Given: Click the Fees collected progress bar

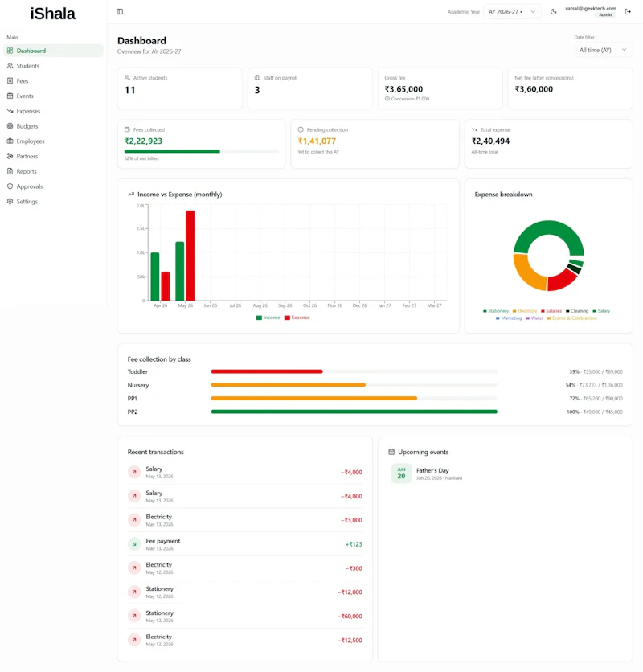Looking at the screenshot, I should (201, 151).
